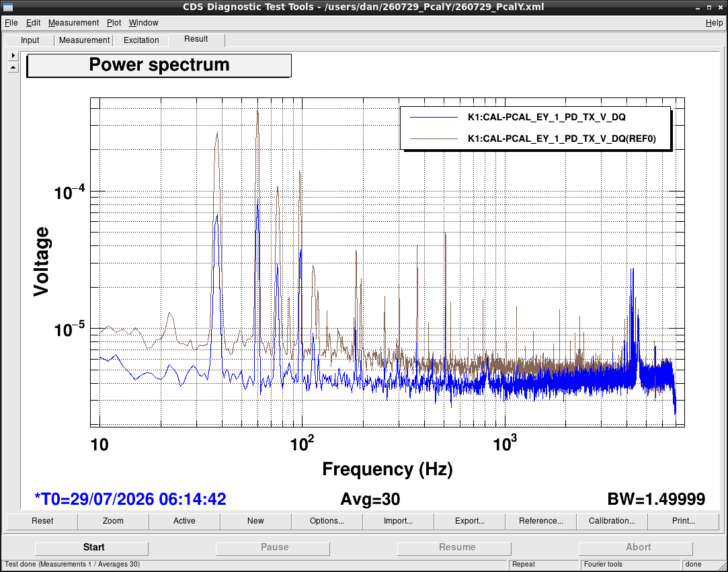Switch to the Excitation tab
This screenshot has height=572, width=728.
point(141,40)
